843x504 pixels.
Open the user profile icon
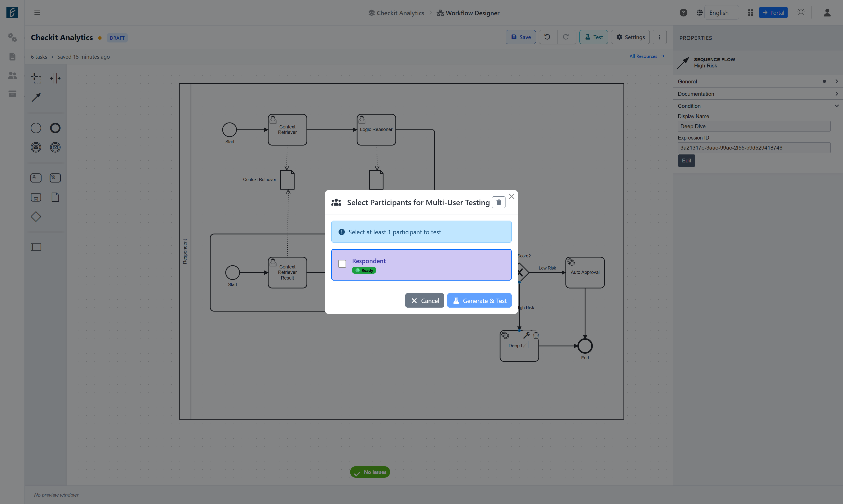827,13
